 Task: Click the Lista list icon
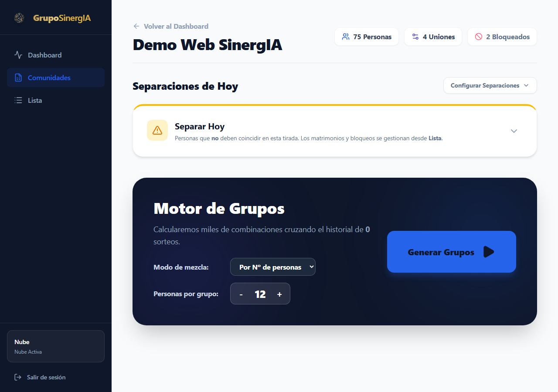[18, 100]
